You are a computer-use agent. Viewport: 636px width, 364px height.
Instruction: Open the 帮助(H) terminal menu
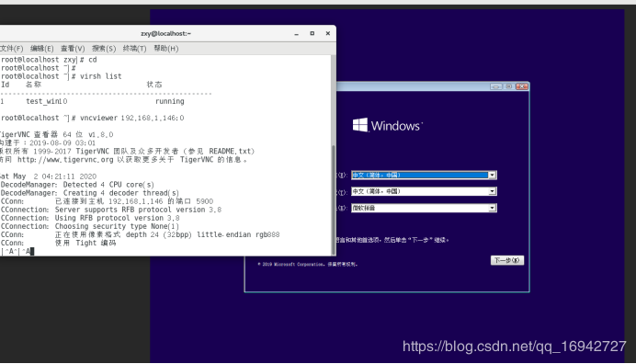click(x=166, y=49)
